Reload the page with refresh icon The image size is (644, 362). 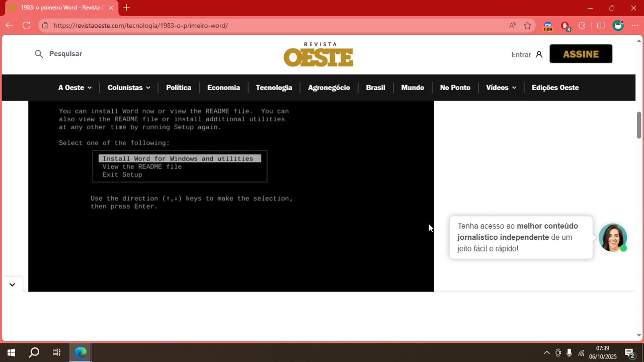26,25
